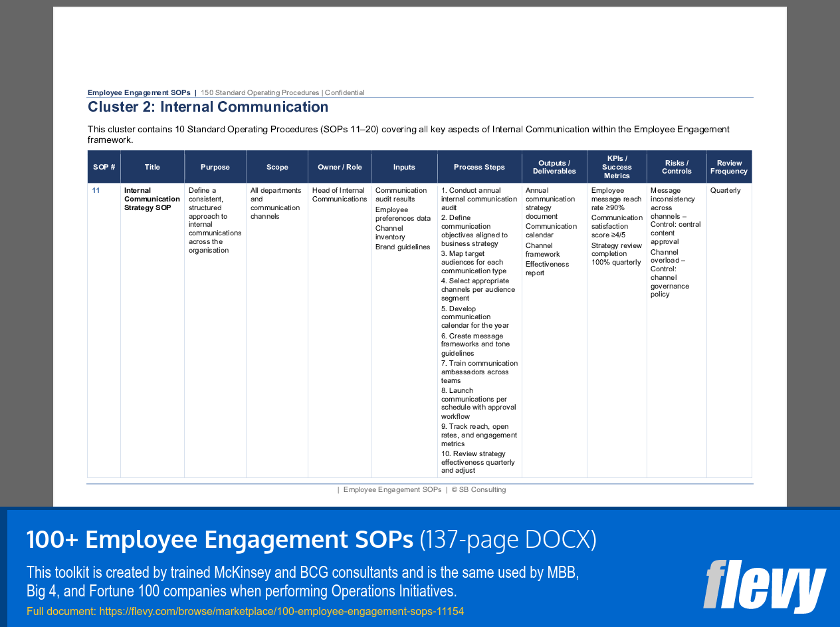Click the Flevy logo
This screenshot has height=627, width=840.
pyautogui.click(x=764, y=585)
